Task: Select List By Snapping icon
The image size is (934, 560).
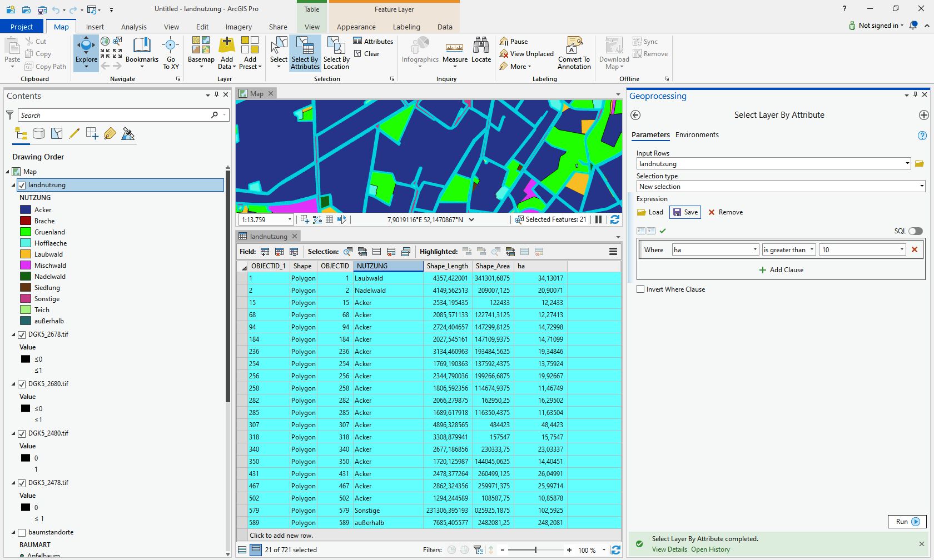Action: [92, 134]
